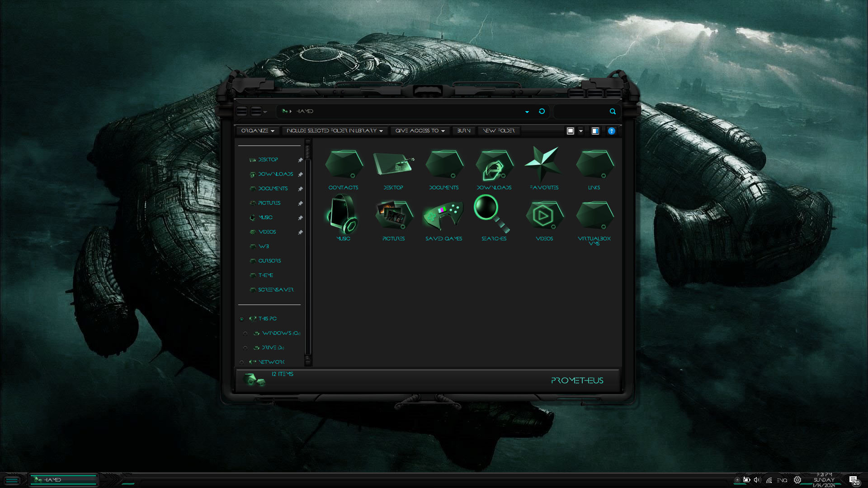868x488 pixels.
Task: Open the Music headphones folder
Action: tap(343, 215)
